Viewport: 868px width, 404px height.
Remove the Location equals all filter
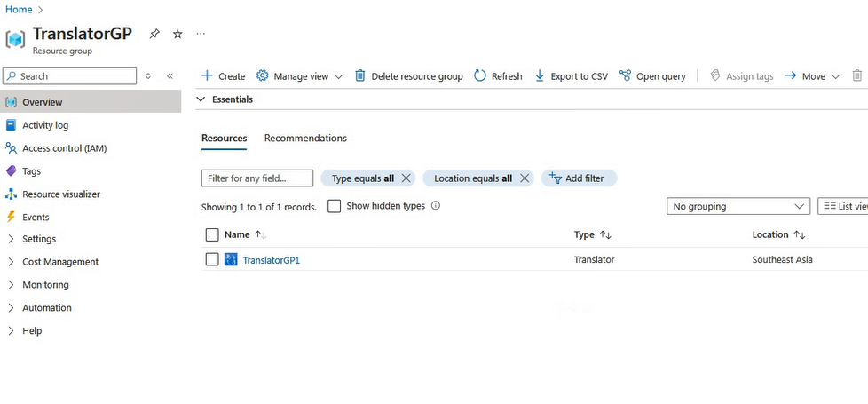pos(525,178)
